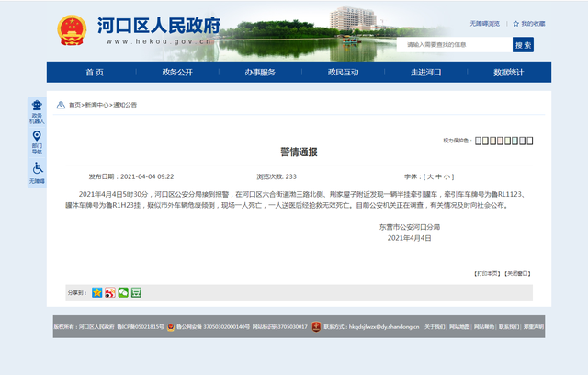Open 网站地图 footer link
Viewport: 588px width, 375px height.
(x=459, y=327)
